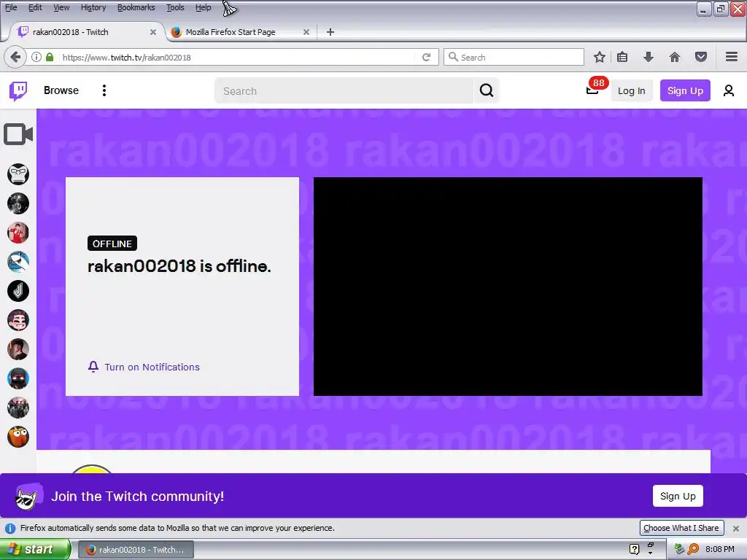Switch to rakan002018 - Twitch tab
This screenshot has height=560, width=747.
[x=86, y=32]
